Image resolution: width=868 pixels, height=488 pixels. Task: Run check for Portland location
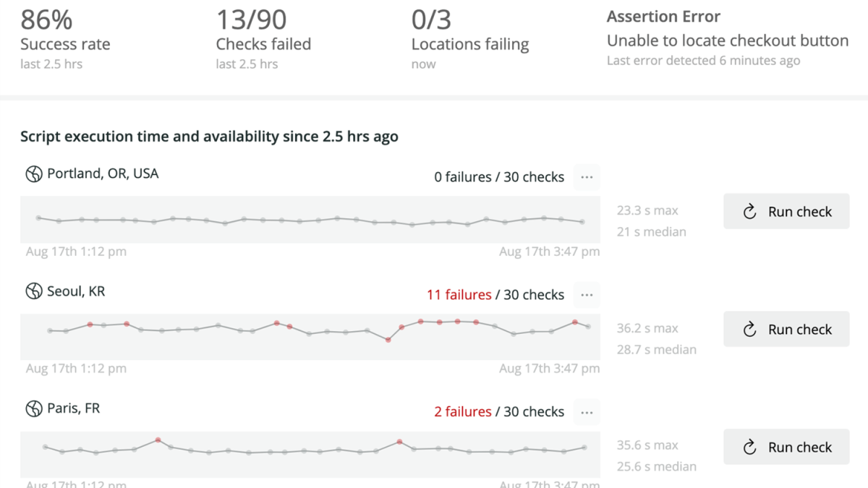(786, 212)
